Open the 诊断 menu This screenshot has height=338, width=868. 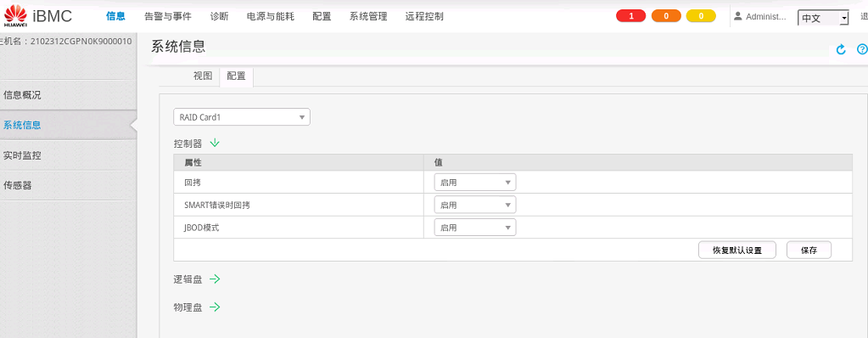tap(219, 16)
